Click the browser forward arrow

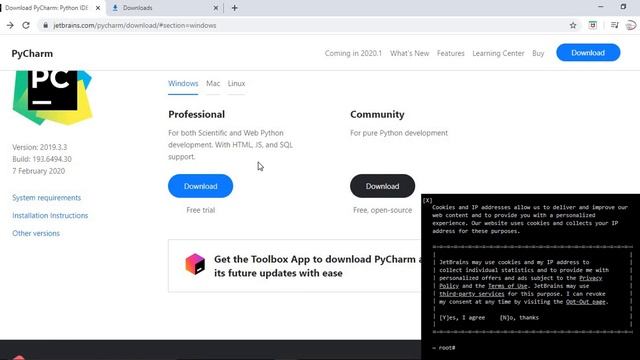click(x=10, y=25)
